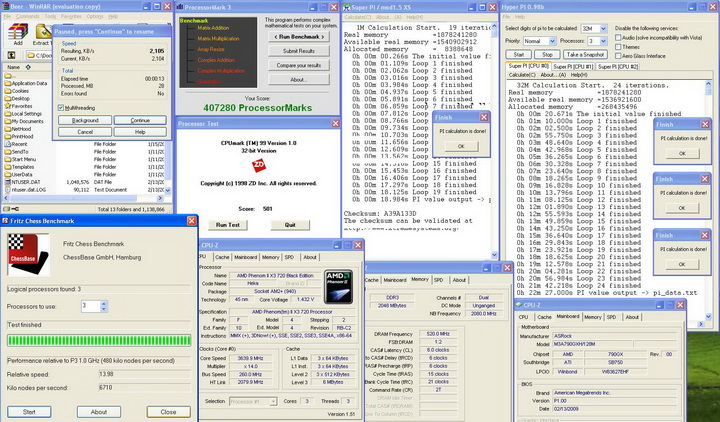Click the Quit button in Processor Test
Image resolution: width=720 pixels, height=422 pixels.
[290, 225]
